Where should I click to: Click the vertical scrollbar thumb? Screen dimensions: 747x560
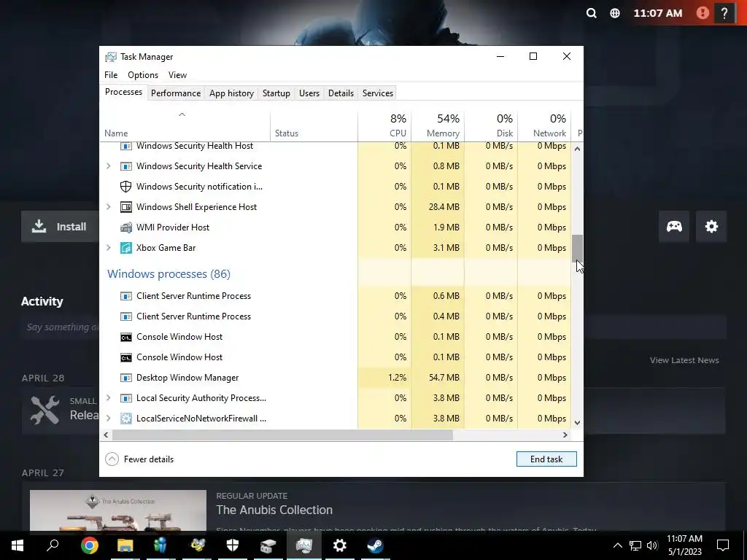[x=577, y=248]
